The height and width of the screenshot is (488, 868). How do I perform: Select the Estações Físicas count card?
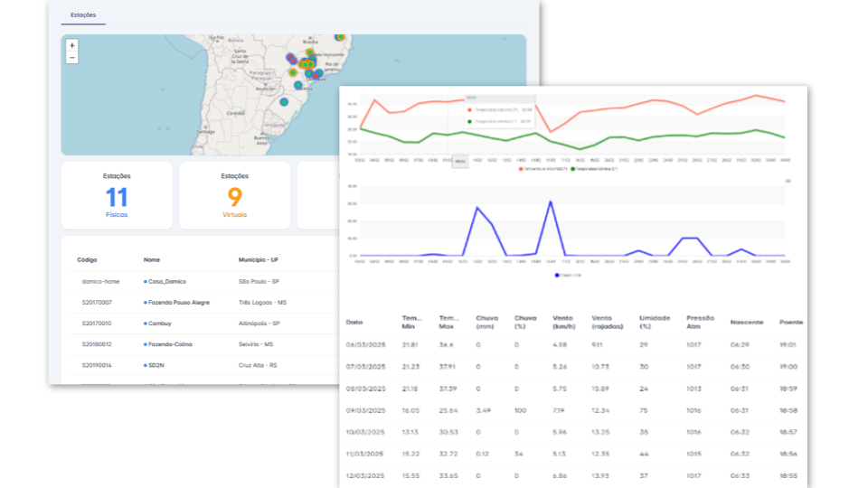point(117,195)
